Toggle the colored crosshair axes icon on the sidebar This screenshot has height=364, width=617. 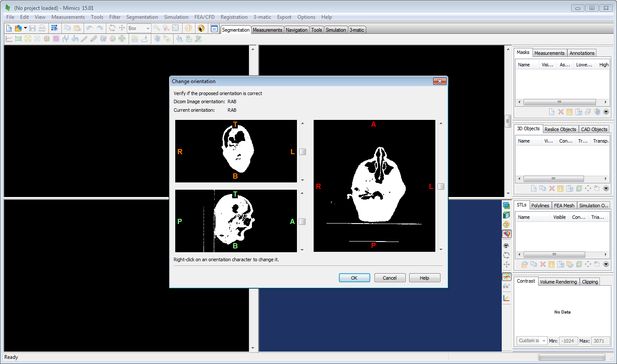[x=506, y=277]
